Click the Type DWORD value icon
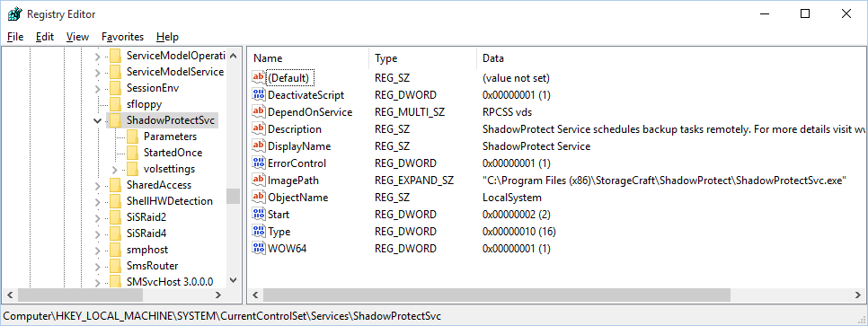 (259, 232)
